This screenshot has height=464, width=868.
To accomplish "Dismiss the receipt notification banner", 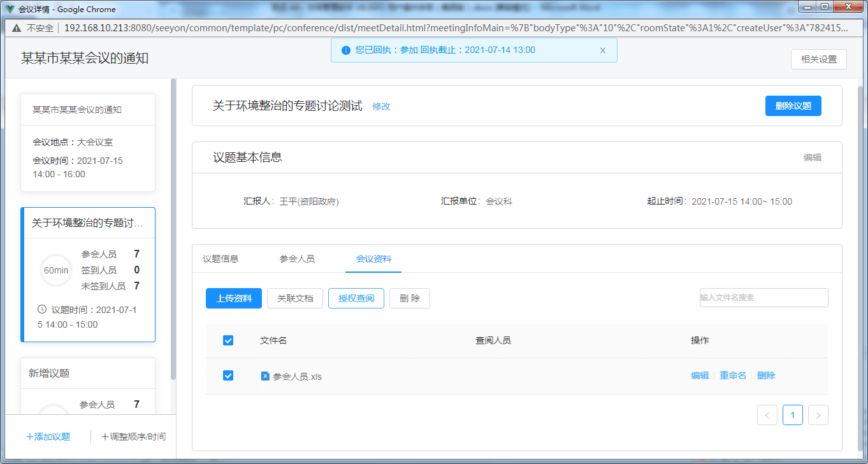I will point(603,50).
